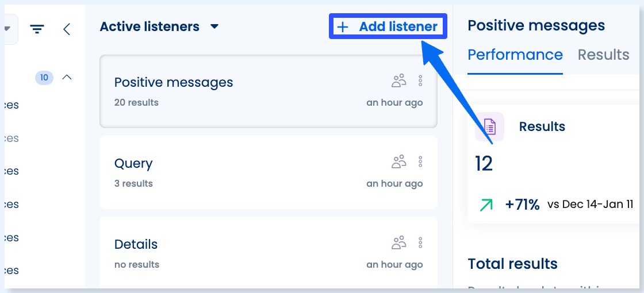Viewport: 644px width, 293px height.
Task: Open three-dot menu for Positive messages
Action: pyautogui.click(x=420, y=81)
